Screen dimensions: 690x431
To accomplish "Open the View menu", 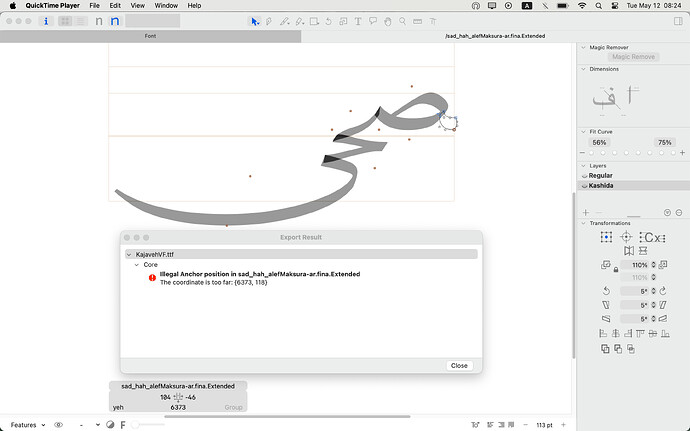I will [x=137, y=6].
